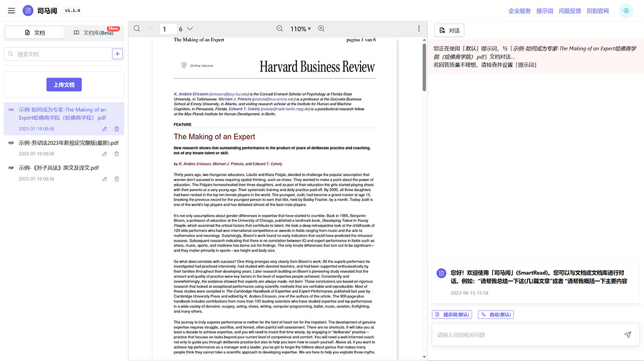This screenshot has width=644, height=361.
Task: Toggle the 对话 chat mode button
Action: pos(449,30)
